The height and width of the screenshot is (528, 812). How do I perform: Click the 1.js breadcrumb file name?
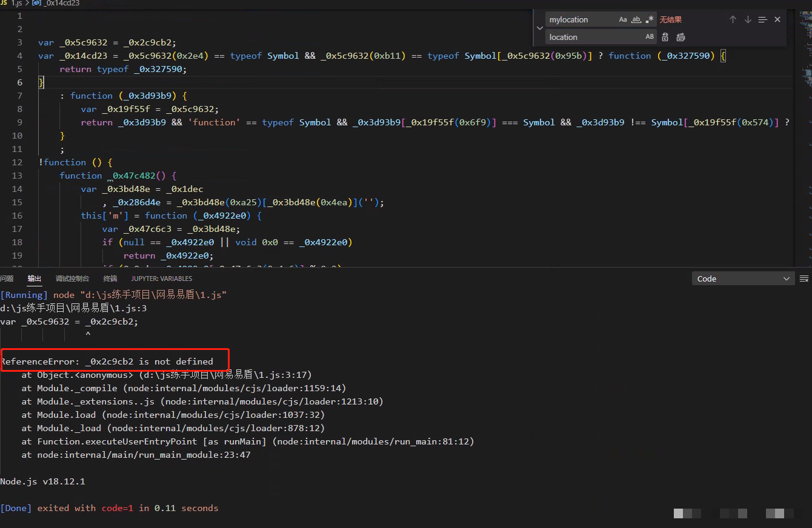coord(16,4)
